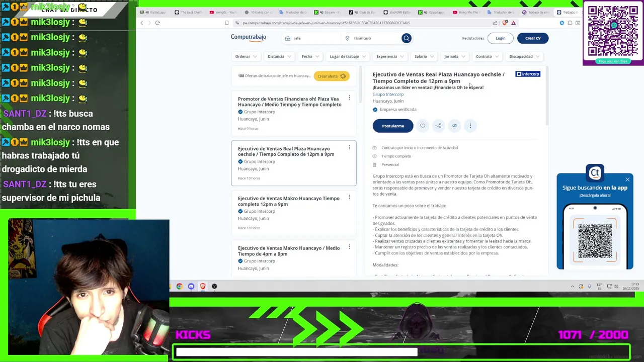Click the Crear CV button
This screenshot has height=362, width=644.
pos(533,38)
